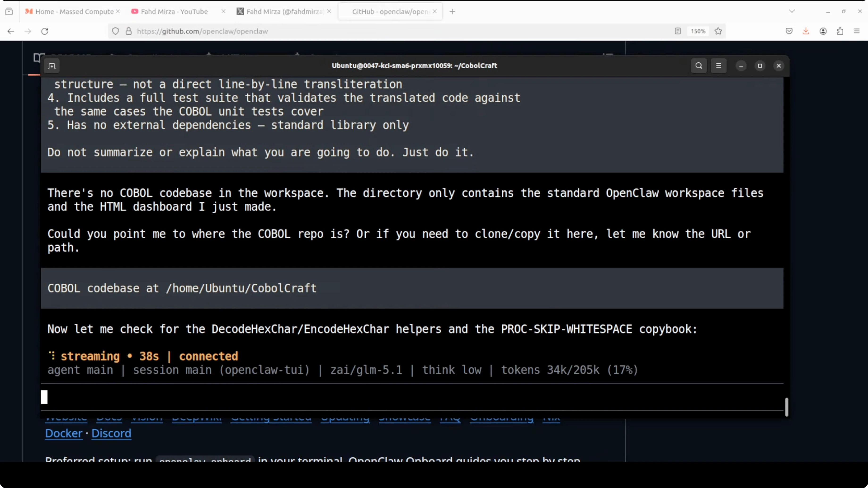Click the terminal vertical scrollbar handle
The image size is (868, 488).
click(786, 407)
